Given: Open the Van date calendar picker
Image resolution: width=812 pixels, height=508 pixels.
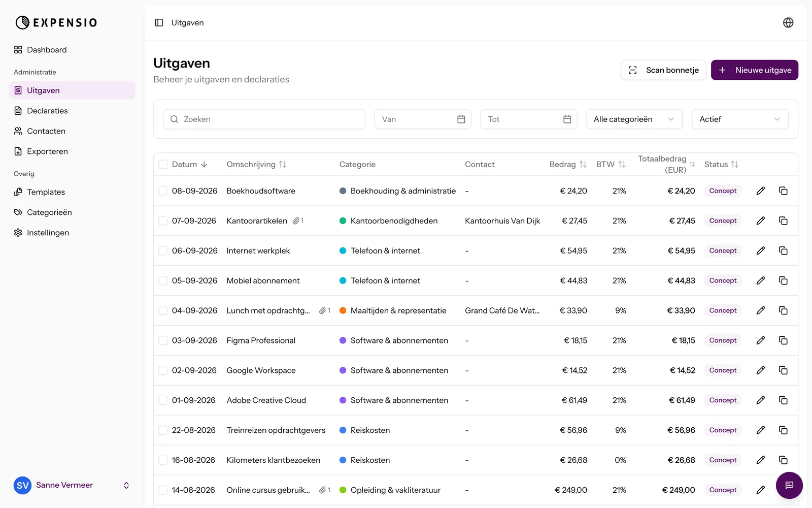Looking at the screenshot, I should pyautogui.click(x=461, y=119).
